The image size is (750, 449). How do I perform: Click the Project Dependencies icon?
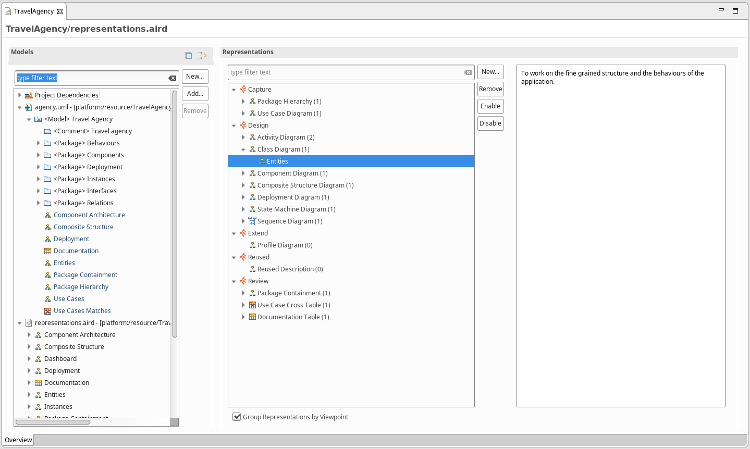click(x=29, y=95)
